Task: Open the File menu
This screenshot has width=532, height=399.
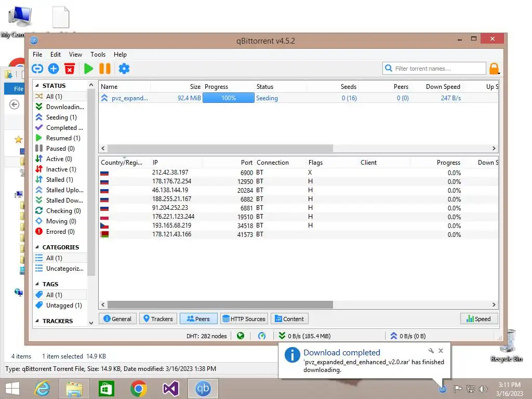Action: coord(37,54)
